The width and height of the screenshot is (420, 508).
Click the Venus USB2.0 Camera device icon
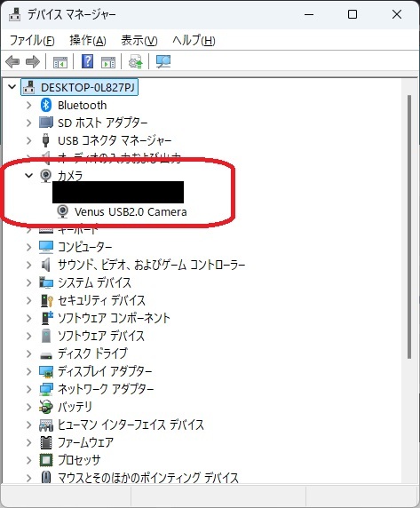click(x=62, y=211)
